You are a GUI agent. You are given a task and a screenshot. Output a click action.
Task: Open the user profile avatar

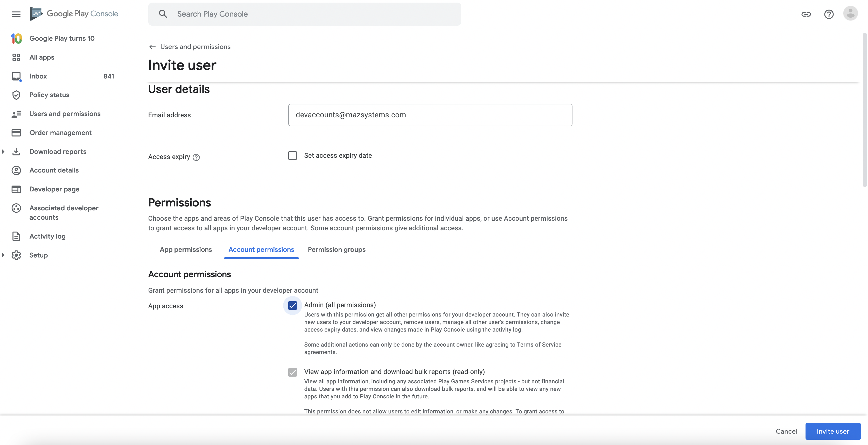850,13
